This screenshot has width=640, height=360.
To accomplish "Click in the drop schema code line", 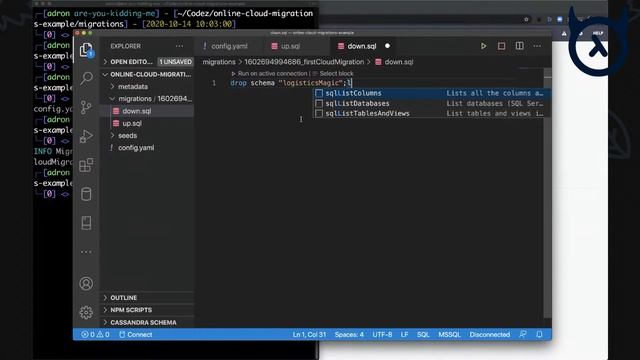I will click(291, 83).
